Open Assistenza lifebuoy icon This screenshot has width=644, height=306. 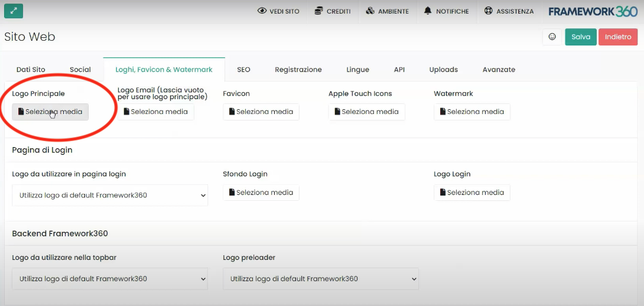click(x=489, y=11)
